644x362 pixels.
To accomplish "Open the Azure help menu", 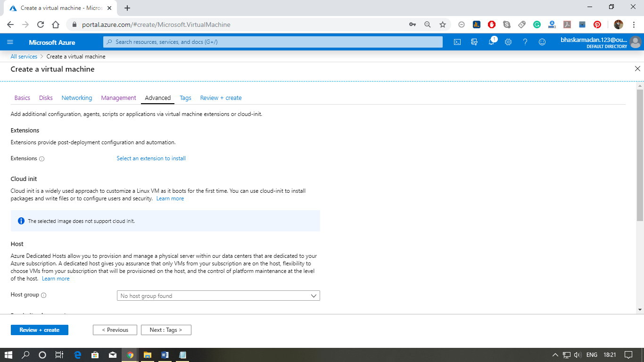I will click(x=525, y=41).
